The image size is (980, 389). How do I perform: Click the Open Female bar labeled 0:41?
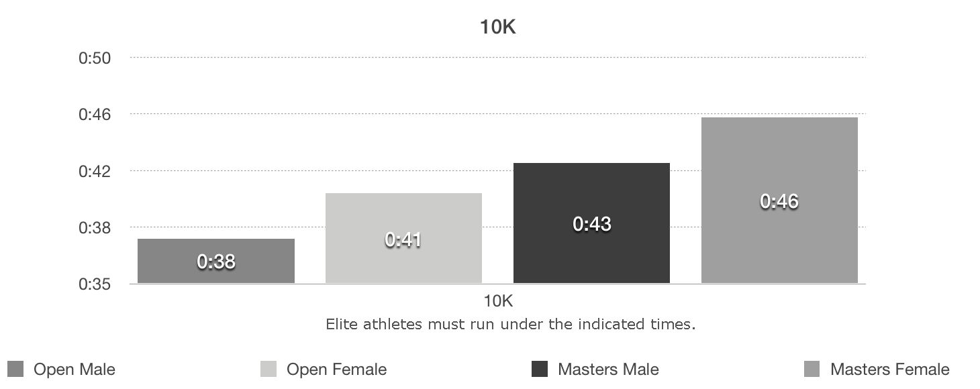click(x=403, y=238)
